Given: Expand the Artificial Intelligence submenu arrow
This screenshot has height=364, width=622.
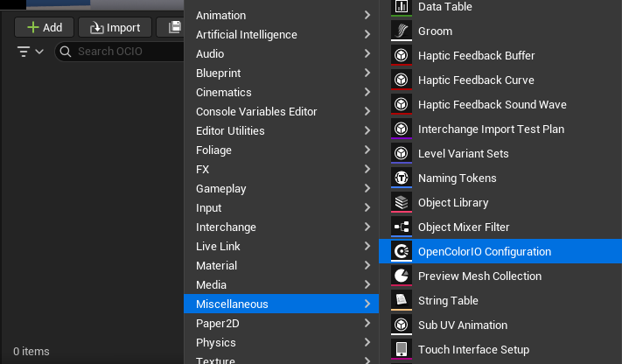Looking at the screenshot, I should click(x=367, y=34).
